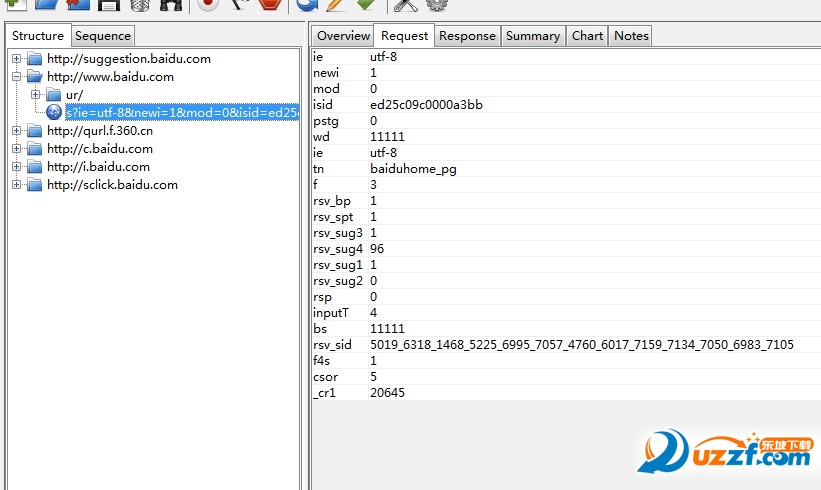Click the rsv_sug4 value 96
Screen dimensions: 821x490
[377, 249]
